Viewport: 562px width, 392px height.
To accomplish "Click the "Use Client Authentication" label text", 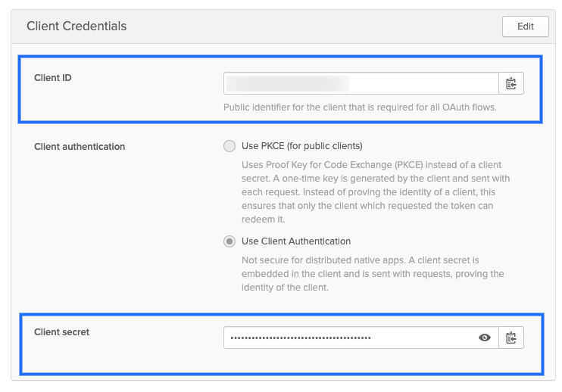I will pyautogui.click(x=296, y=241).
